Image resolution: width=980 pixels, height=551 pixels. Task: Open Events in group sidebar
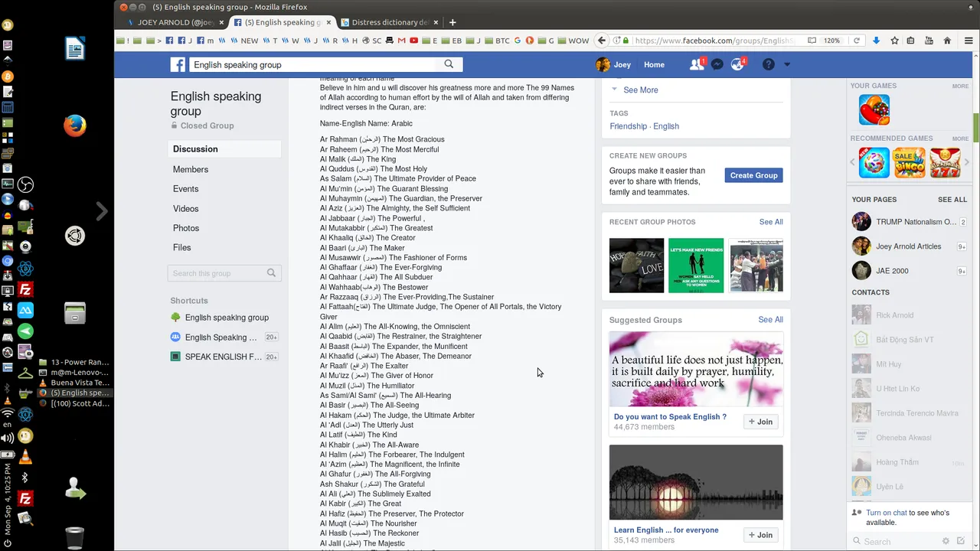pos(186,189)
